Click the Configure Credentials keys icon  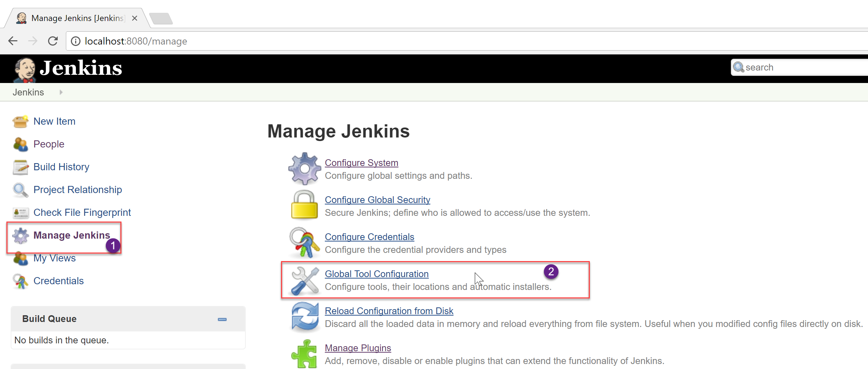pyautogui.click(x=305, y=243)
